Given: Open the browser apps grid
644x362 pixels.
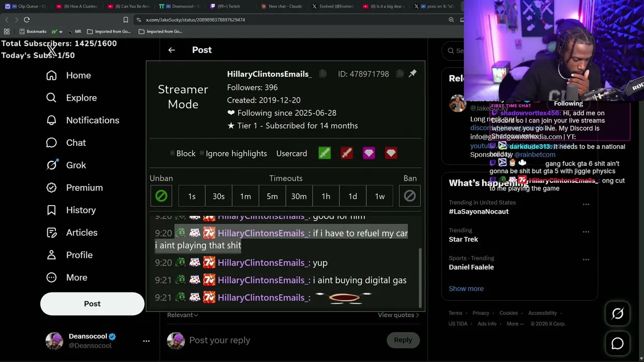Looking at the screenshot, I should (7, 31).
